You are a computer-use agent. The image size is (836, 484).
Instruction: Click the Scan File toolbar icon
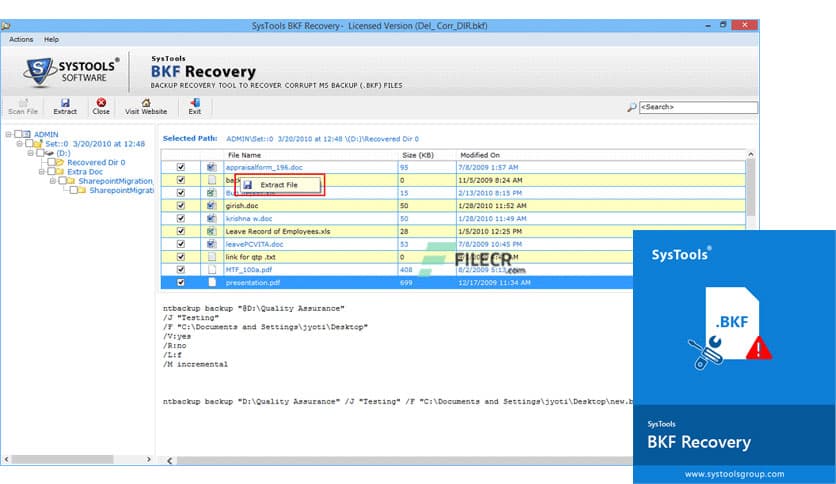tap(23, 103)
